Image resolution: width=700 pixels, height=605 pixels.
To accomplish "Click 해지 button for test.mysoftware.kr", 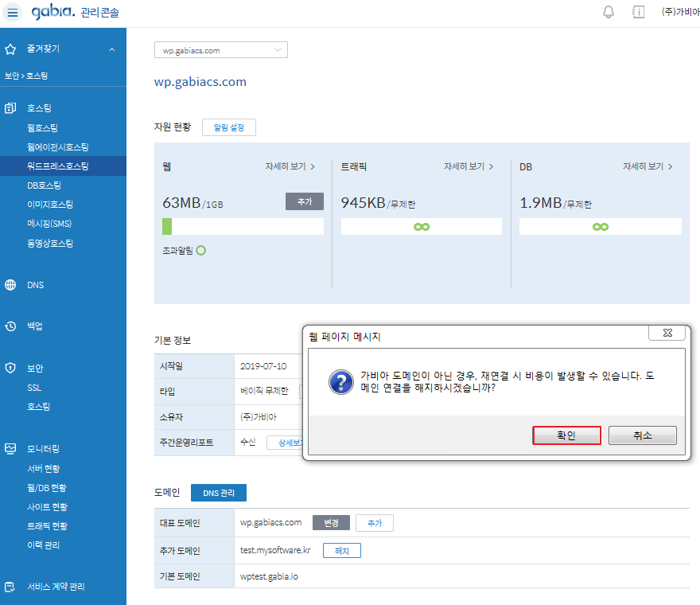I will (342, 551).
